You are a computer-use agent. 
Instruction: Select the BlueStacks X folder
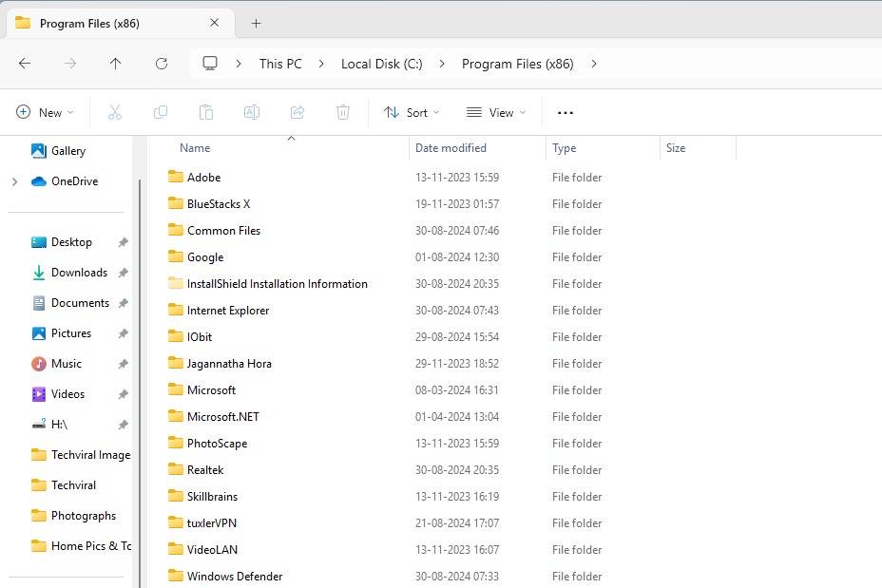[218, 204]
